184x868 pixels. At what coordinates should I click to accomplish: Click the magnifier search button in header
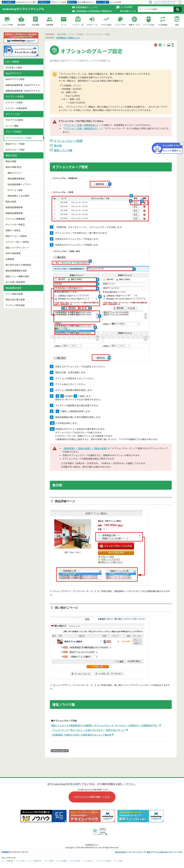[177, 9]
